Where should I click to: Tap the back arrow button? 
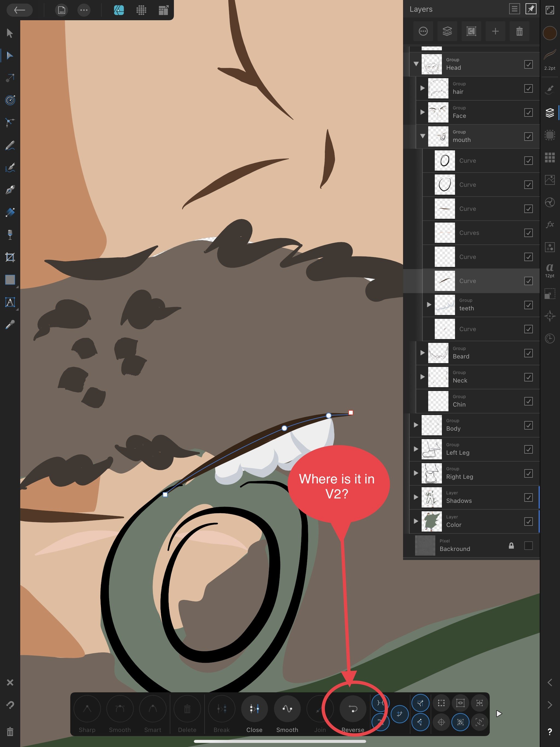tap(20, 10)
